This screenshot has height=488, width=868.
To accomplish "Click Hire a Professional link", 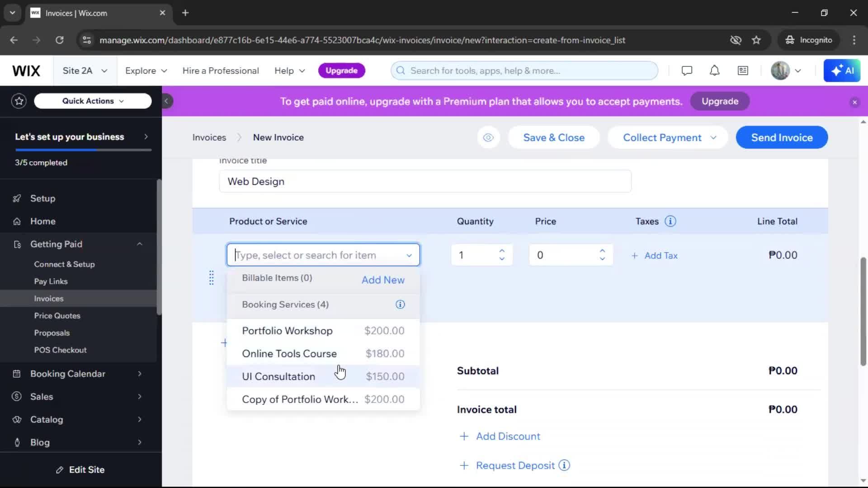I will [x=221, y=71].
